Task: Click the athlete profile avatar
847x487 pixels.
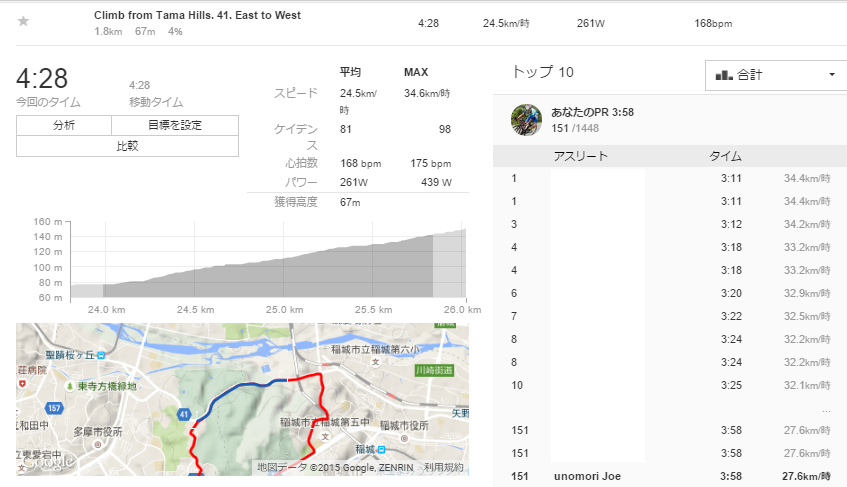Action: click(526, 119)
